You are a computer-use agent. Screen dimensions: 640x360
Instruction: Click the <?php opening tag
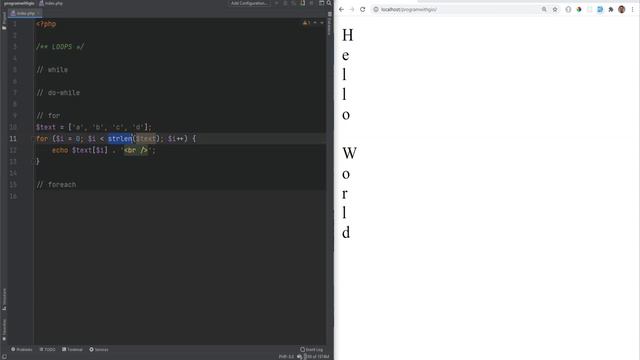(x=46, y=24)
